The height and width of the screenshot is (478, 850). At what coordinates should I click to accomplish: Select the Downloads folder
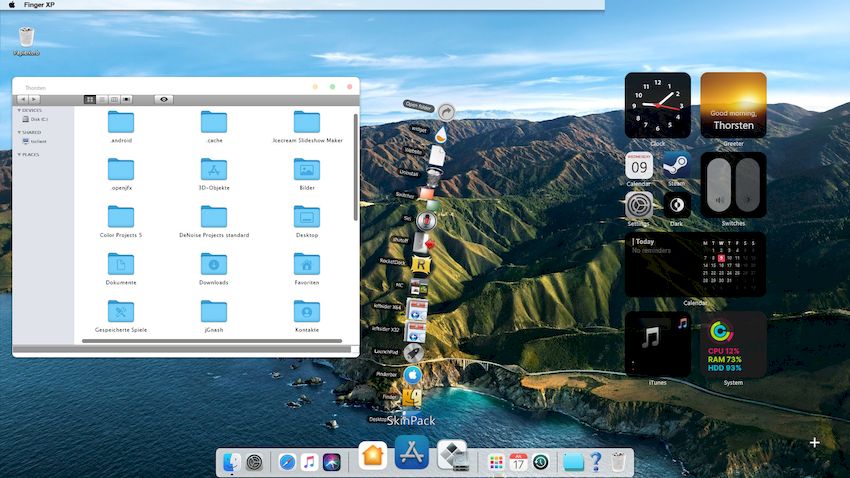click(214, 269)
